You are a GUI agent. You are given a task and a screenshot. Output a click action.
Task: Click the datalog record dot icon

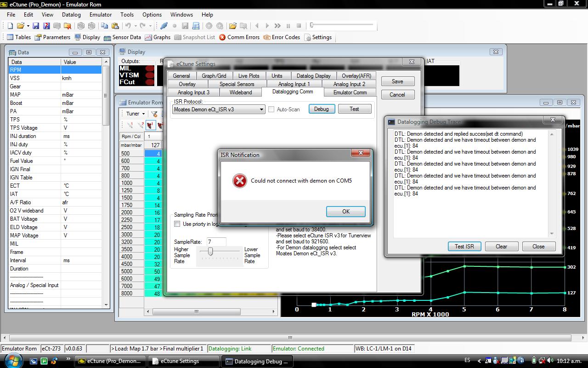click(175, 26)
